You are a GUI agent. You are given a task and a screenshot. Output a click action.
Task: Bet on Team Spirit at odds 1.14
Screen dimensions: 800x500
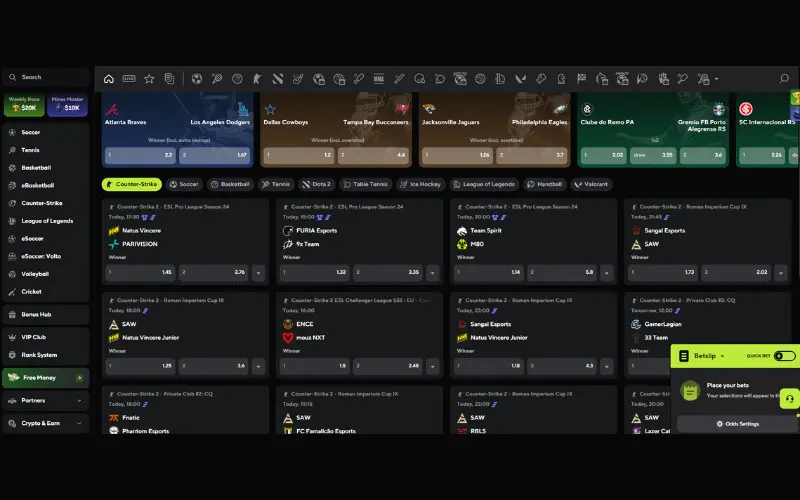point(488,272)
